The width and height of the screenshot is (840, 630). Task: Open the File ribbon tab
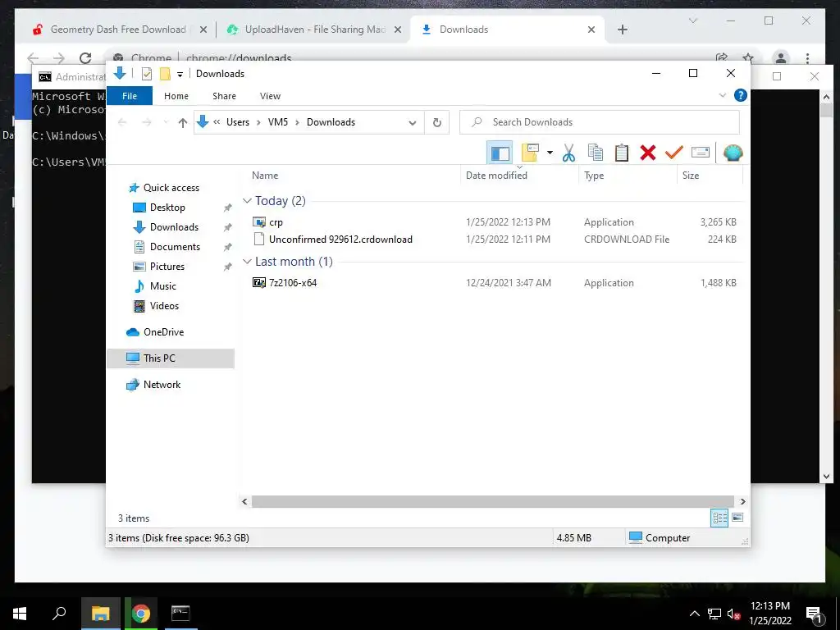click(130, 96)
